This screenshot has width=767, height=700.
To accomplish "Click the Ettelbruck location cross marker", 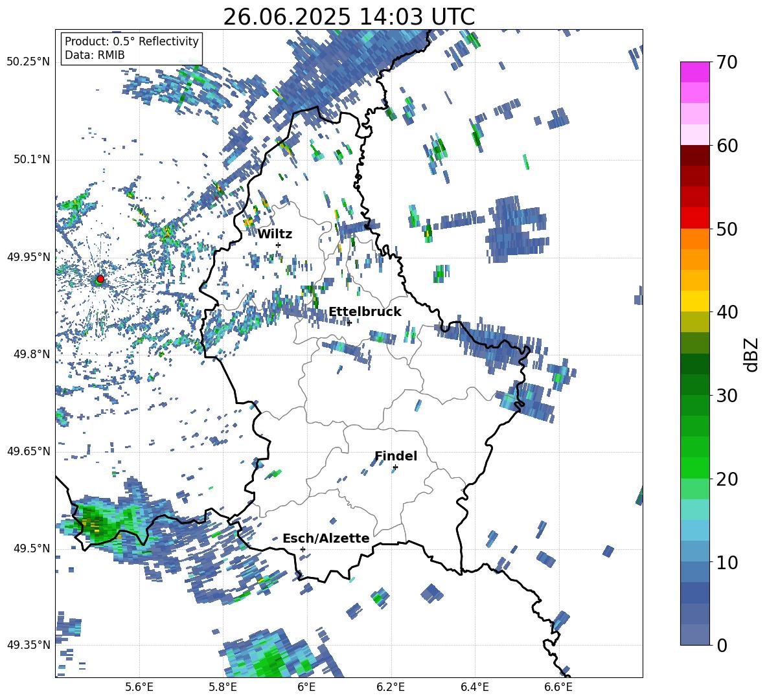I will point(349,322).
